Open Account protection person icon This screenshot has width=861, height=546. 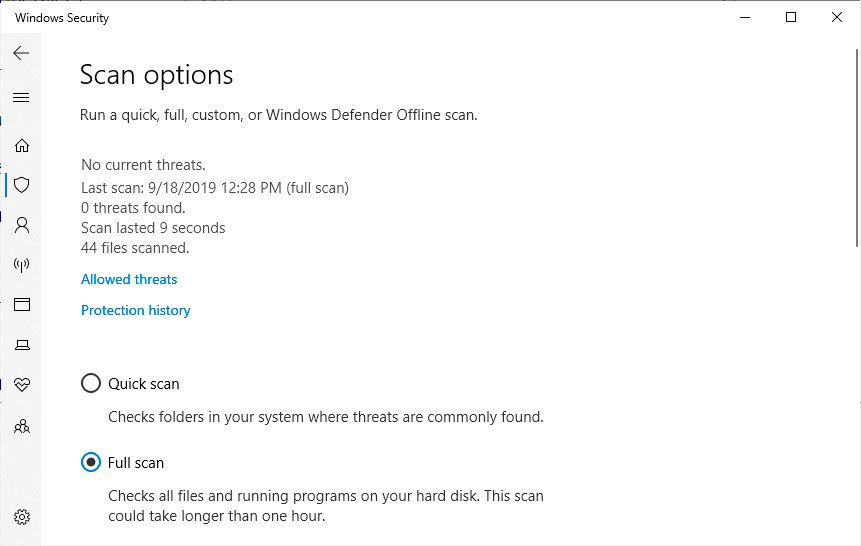(21, 225)
